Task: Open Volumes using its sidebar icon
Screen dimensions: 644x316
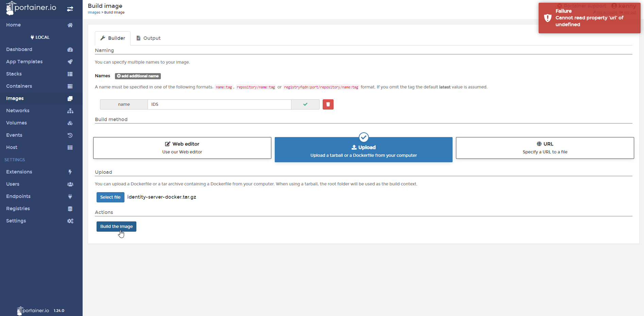Action: [70, 123]
